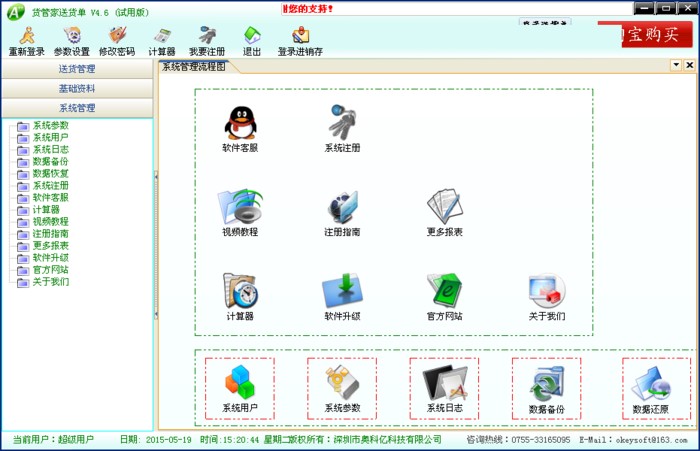This screenshot has height=451, width=700.
Task: Click the status bar date 2015-05-19
Action: [169, 440]
